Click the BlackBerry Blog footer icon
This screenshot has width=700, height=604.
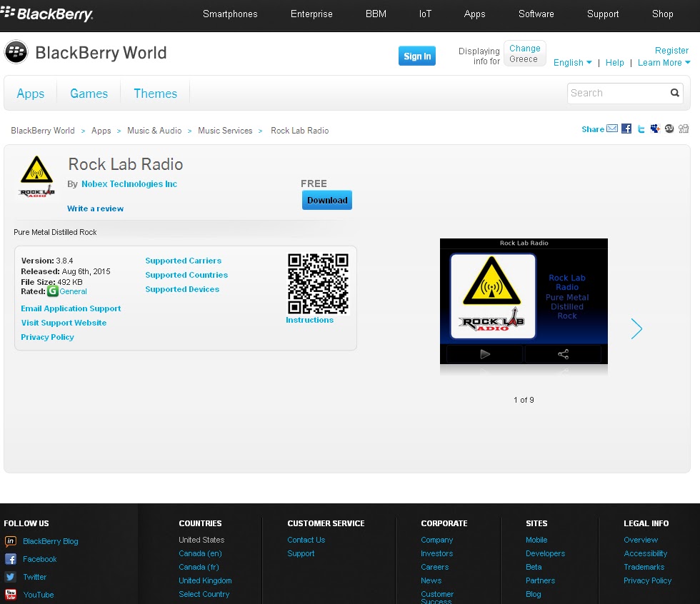[x=10, y=541]
